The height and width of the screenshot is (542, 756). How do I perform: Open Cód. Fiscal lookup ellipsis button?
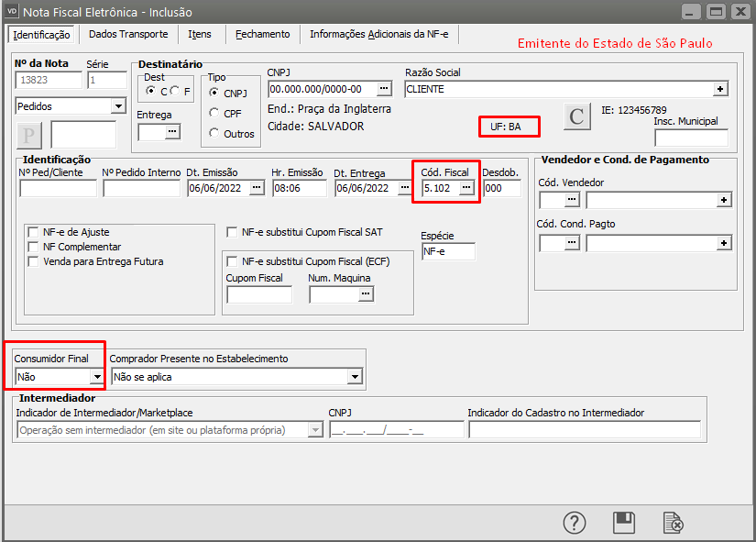466,188
